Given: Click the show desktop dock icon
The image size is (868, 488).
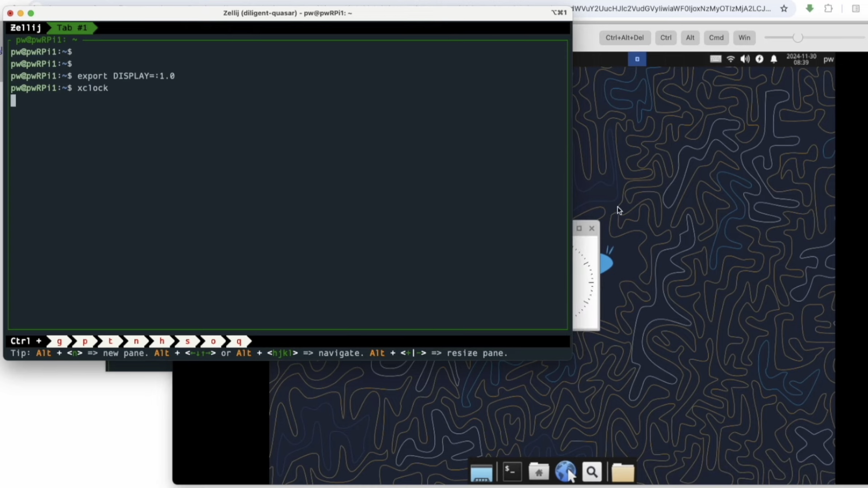Looking at the screenshot, I should pos(481,473).
